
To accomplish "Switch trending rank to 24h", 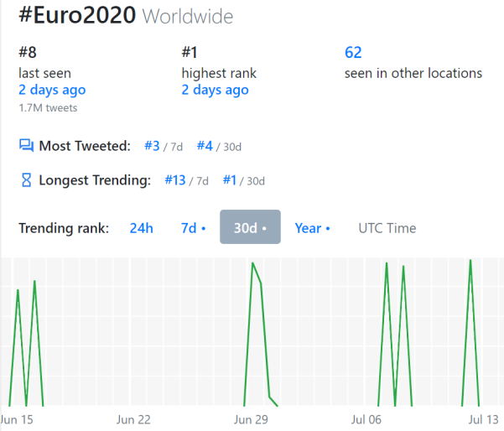I will 142,228.
